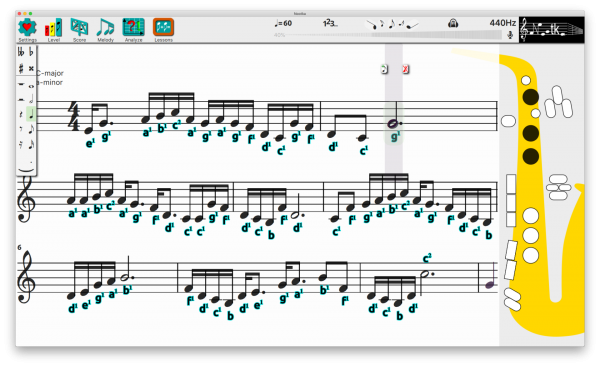The height and width of the screenshot is (367, 600).
Task: Choose the whole note duration
Action: tap(31, 86)
